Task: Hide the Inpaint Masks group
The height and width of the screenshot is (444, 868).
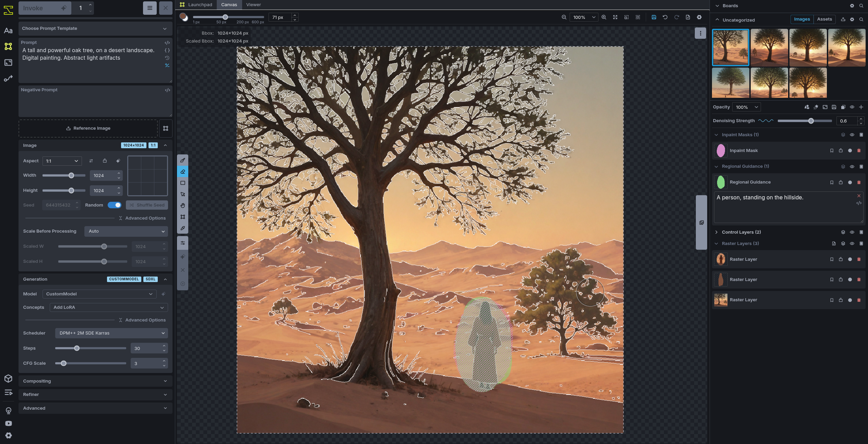Action: [x=852, y=135]
